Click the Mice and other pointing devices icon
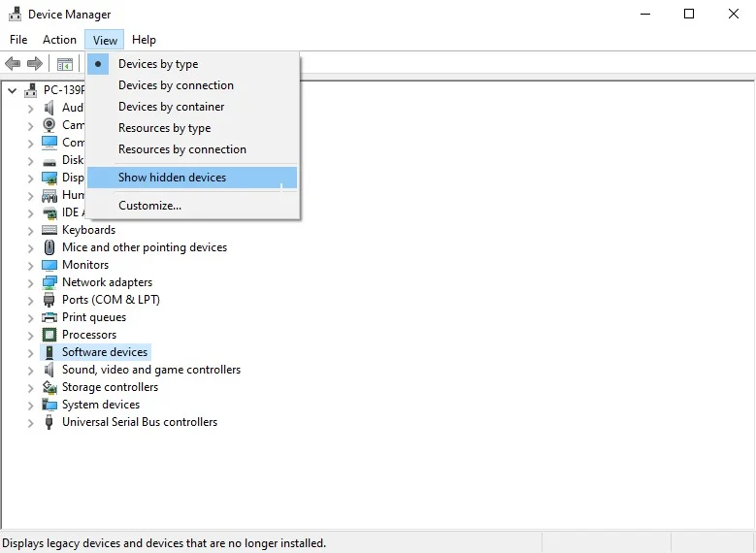 pyautogui.click(x=49, y=247)
